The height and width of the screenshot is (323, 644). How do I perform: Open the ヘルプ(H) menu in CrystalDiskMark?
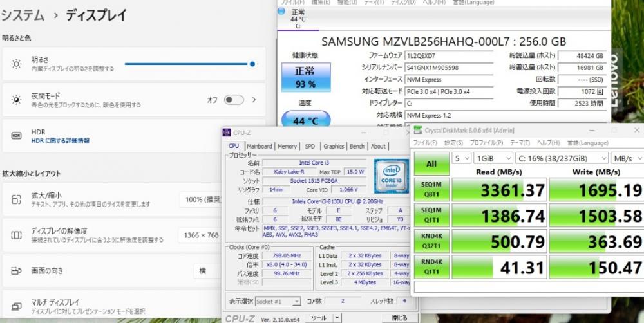[548, 143]
